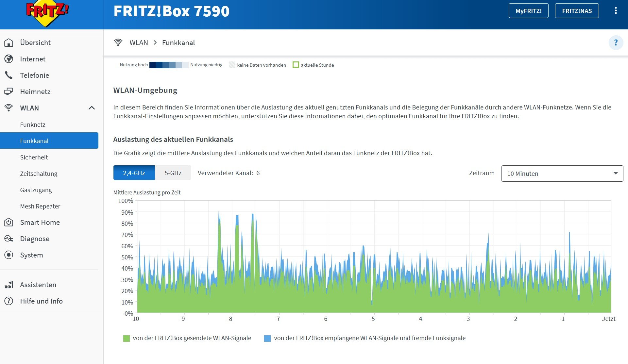Go to the Sicherheit submenu item

point(34,157)
